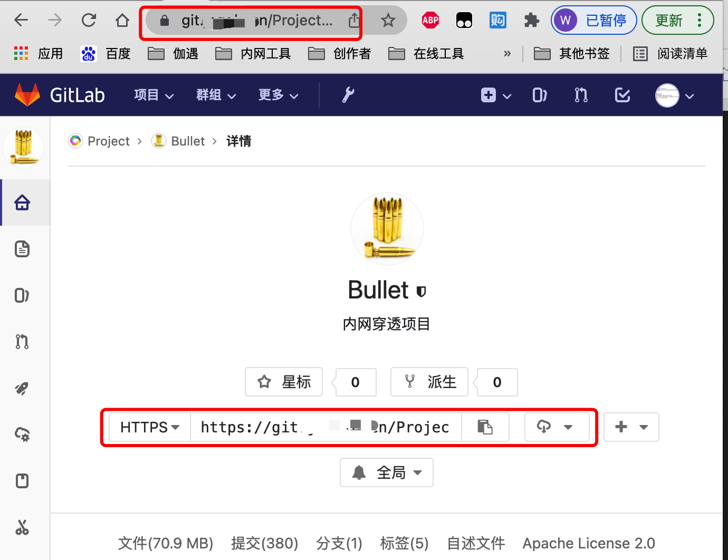Open the admin area wrench icon
Viewport: 728px width, 560px height.
pyautogui.click(x=348, y=95)
